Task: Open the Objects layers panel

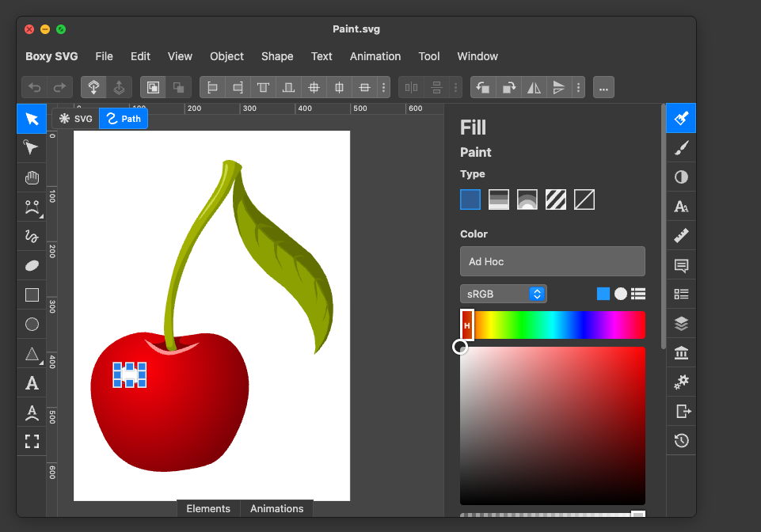Action: pos(680,323)
